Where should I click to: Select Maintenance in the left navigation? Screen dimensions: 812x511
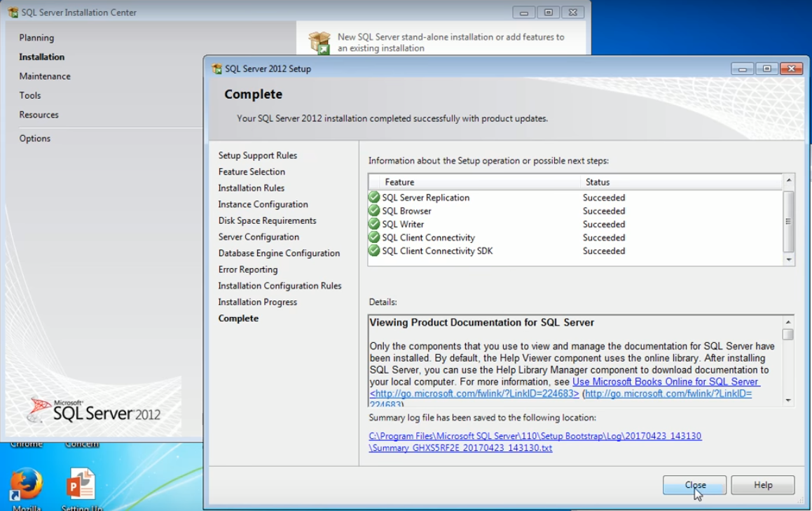(x=45, y=76)
